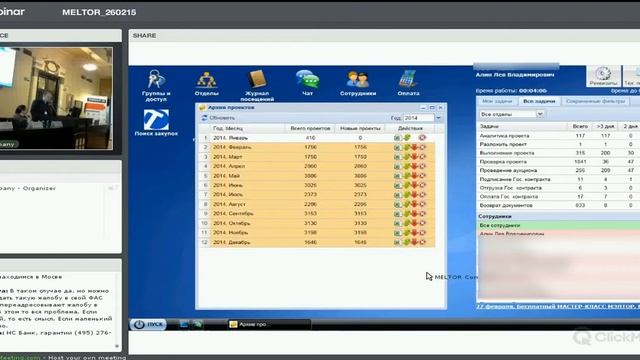Click the red circular icon for 2014, Январь

click(x=422, y=138)
